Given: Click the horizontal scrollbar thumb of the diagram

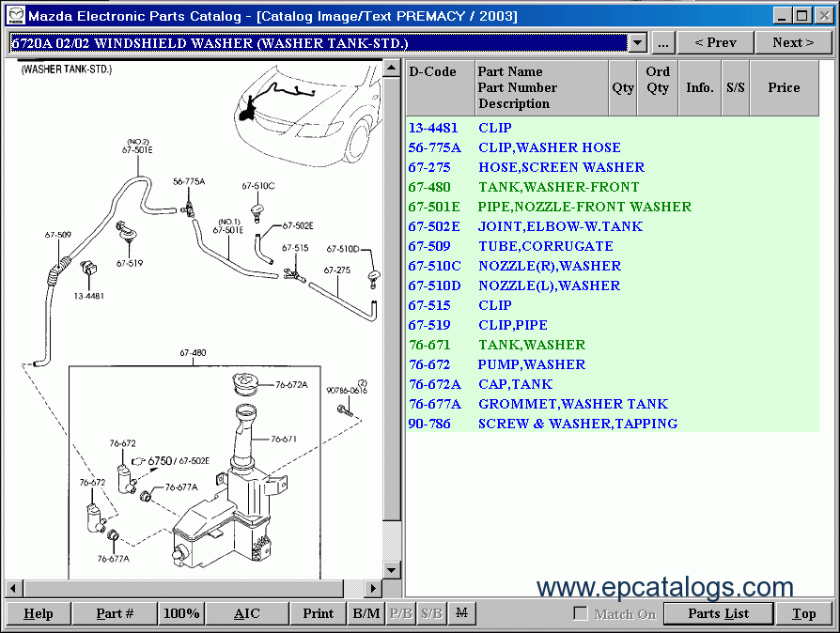Looking at the screenshot, I should click(183, 589).
